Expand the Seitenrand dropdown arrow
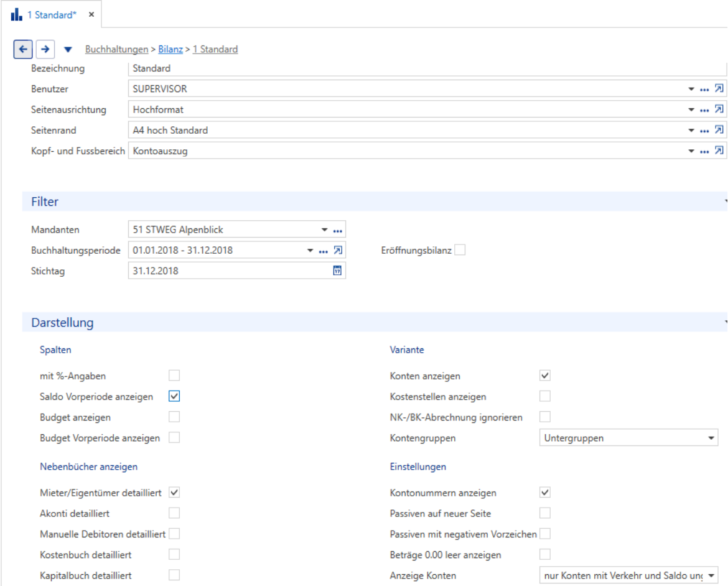 (691, 131)
